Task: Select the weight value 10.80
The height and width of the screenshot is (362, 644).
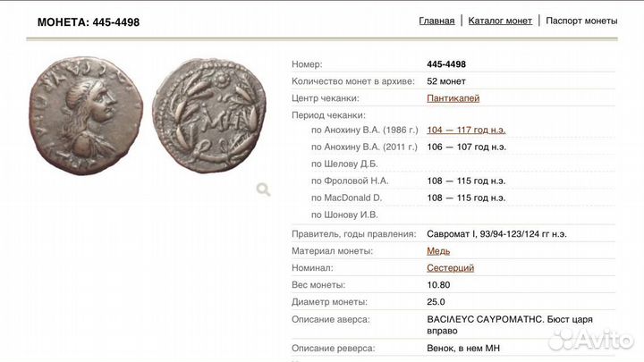Action: [x=438, y=285]
